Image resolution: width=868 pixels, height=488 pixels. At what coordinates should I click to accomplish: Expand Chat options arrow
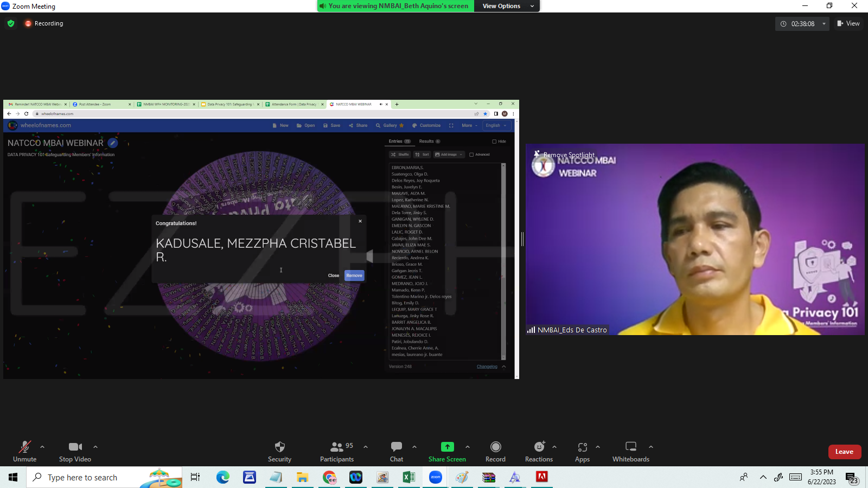(414, 447)
